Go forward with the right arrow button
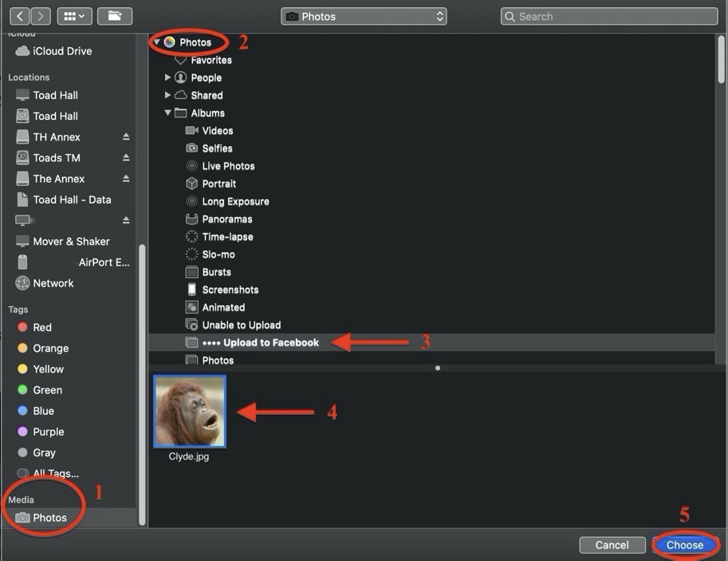The height and width of the screenshot is (561, 728). [x=41, y=16]
